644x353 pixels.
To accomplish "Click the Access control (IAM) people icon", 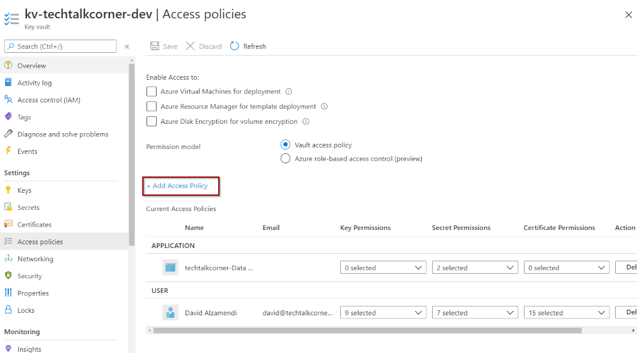I will point(8,100).
